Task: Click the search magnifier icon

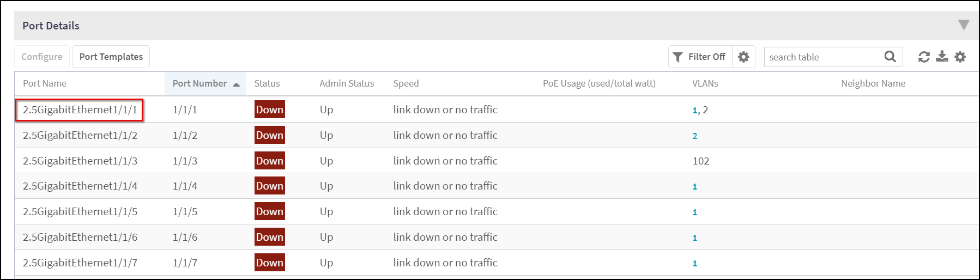Action: (890, 57)
